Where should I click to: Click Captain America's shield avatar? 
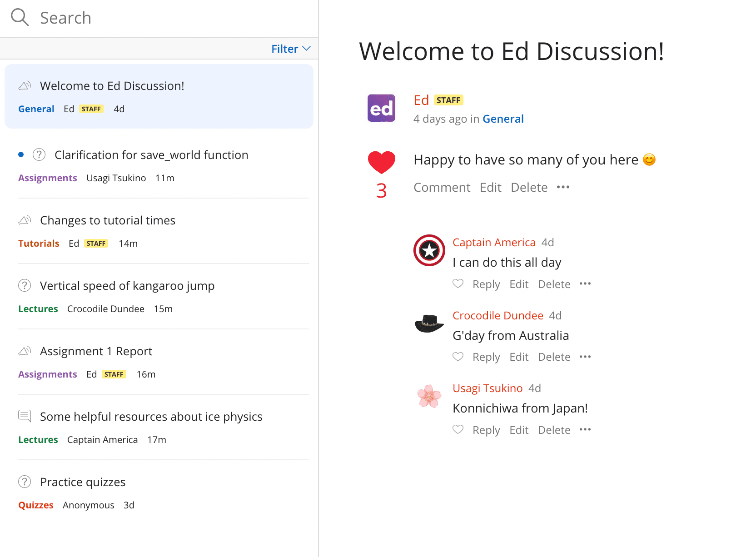(429, 250)
